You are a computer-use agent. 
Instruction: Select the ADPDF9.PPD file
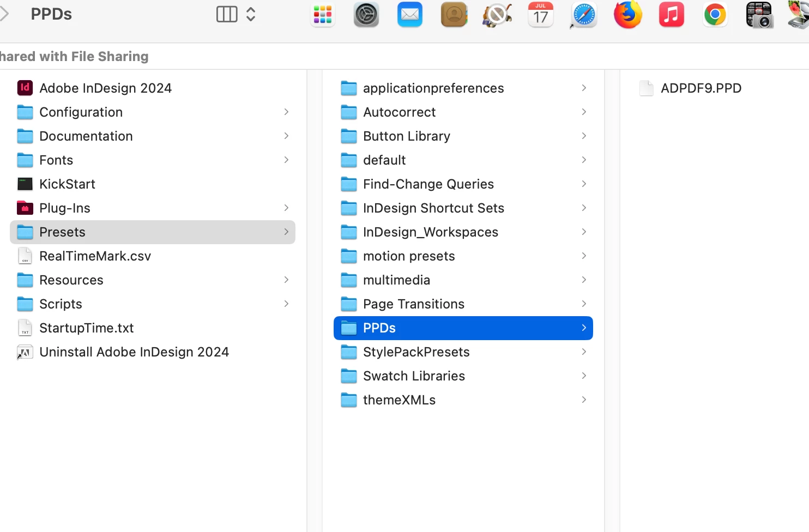click(701, 88)
